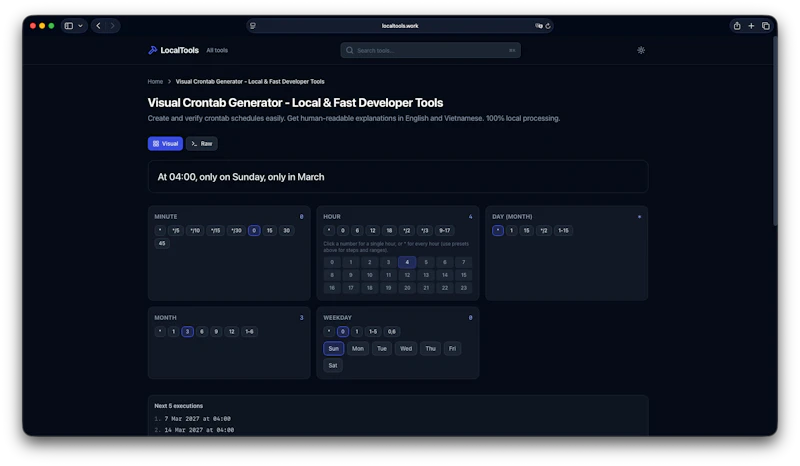Open a new browser tab with plus icon
This screenshot has width=800, height=466.
pos(751,26)
